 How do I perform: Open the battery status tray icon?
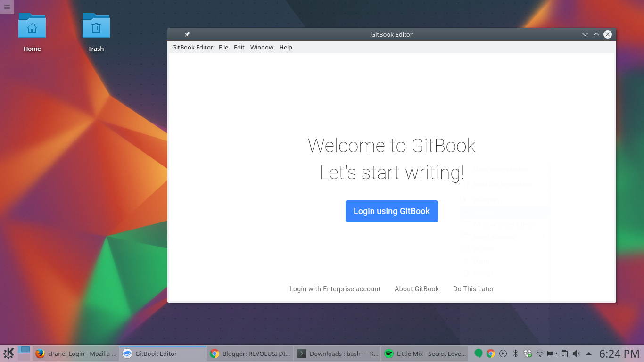tap(552, 354)
